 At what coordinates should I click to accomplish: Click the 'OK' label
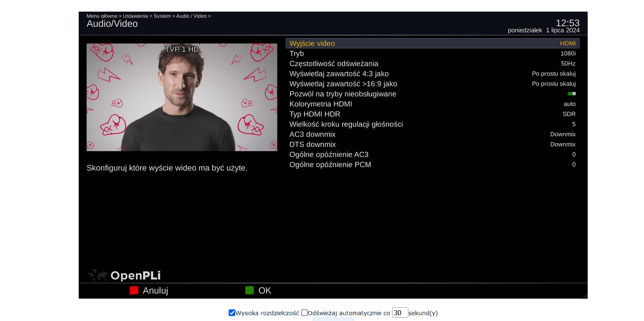pos(265,291)
